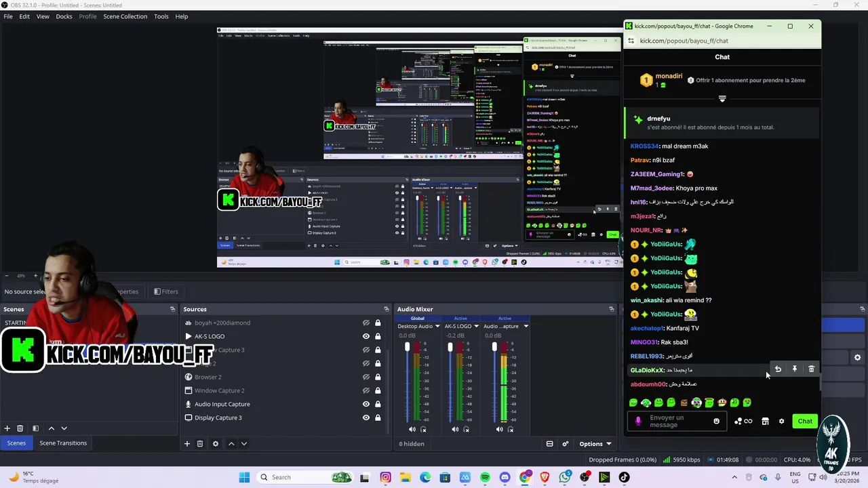Hide the AK-S LOGO source
This screenshot has height=488, width=868.
[366, 336]
